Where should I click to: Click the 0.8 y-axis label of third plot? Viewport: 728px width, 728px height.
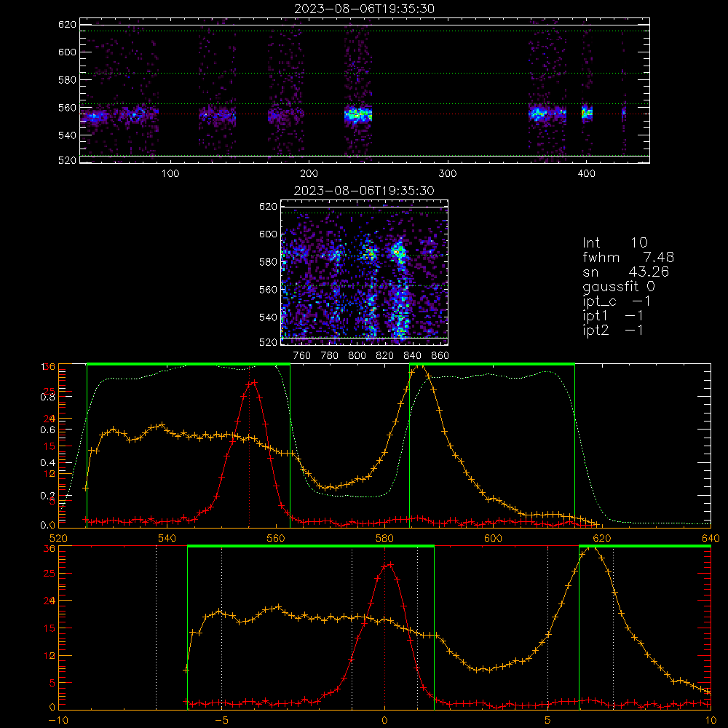tap(47, 397)
